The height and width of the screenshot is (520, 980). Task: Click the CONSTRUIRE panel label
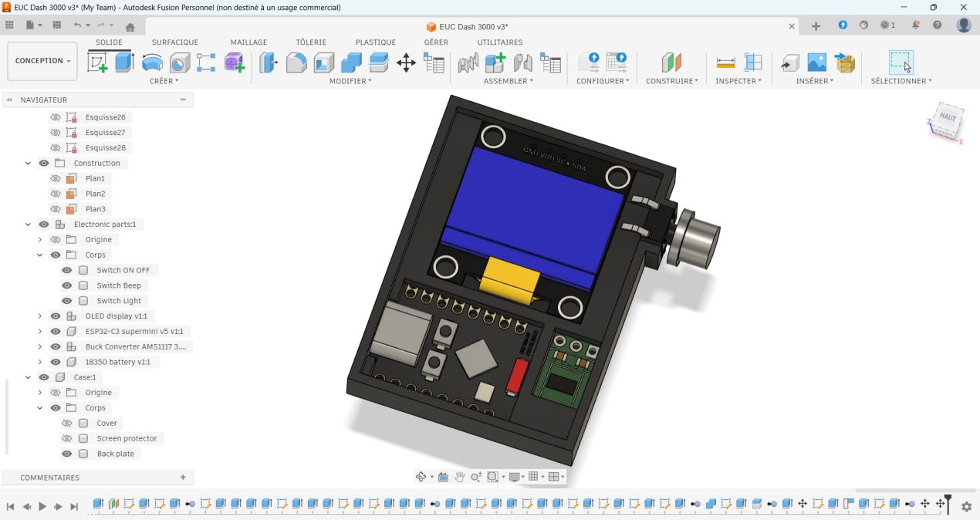[671, 81]
